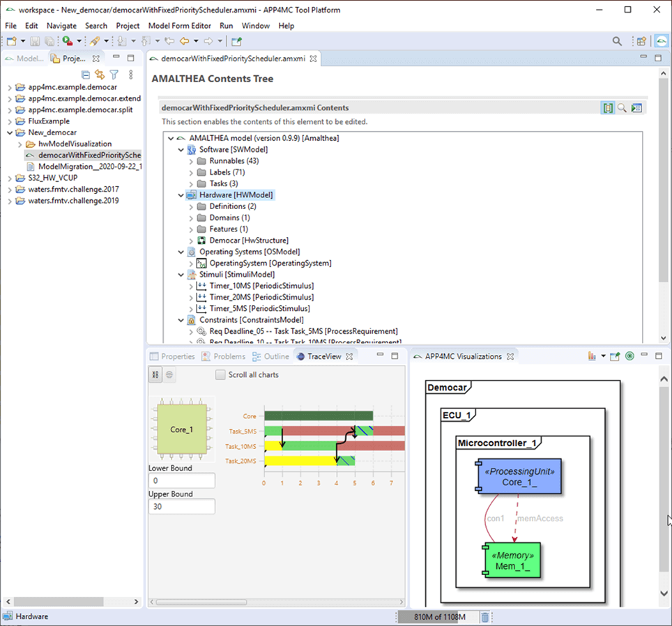This screenshot has width=672, height=626.
Task: Click the Core dark green bar in trace chart
Action: (319, 415)
